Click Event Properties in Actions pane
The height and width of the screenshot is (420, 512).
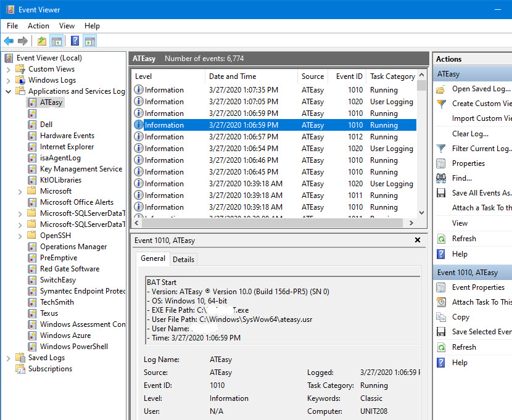(478, 287)
